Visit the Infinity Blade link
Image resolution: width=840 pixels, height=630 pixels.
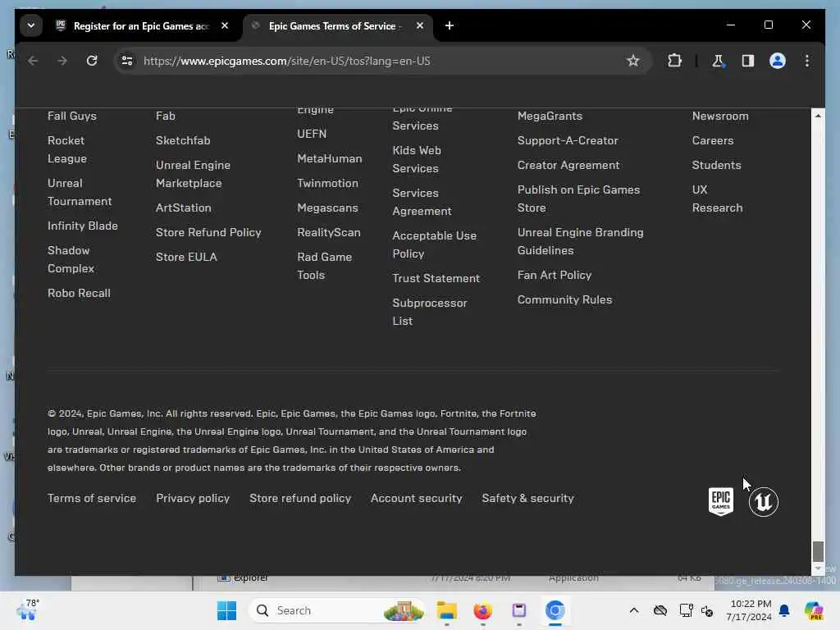(x=83, y=226)
